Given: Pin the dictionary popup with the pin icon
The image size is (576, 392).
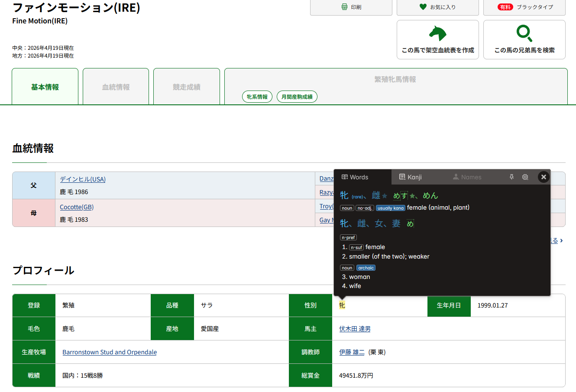Looking at the screenshot, I should tap(511, 177).
